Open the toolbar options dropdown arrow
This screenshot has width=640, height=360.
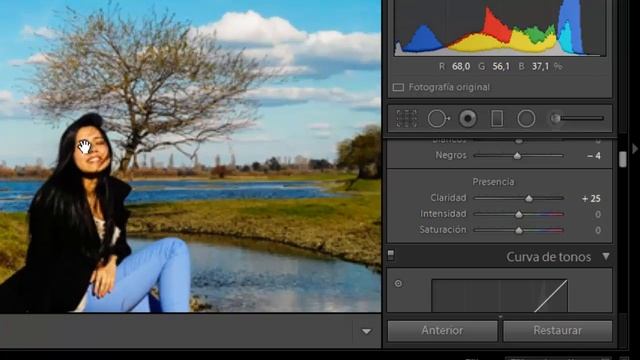tap(366, 331)
